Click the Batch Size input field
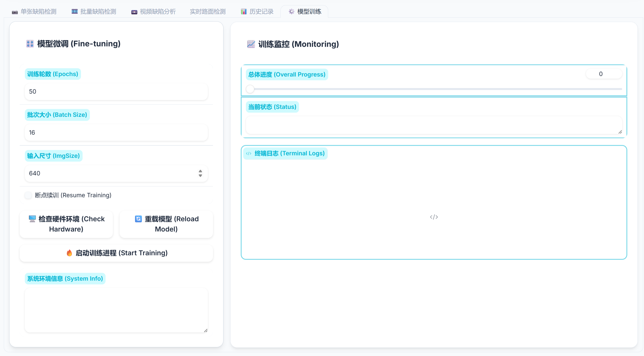The image size is (644, 356). 116,133
